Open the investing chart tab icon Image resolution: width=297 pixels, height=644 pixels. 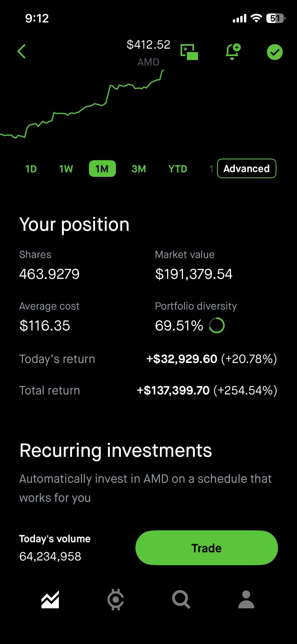tap(50, 599)
